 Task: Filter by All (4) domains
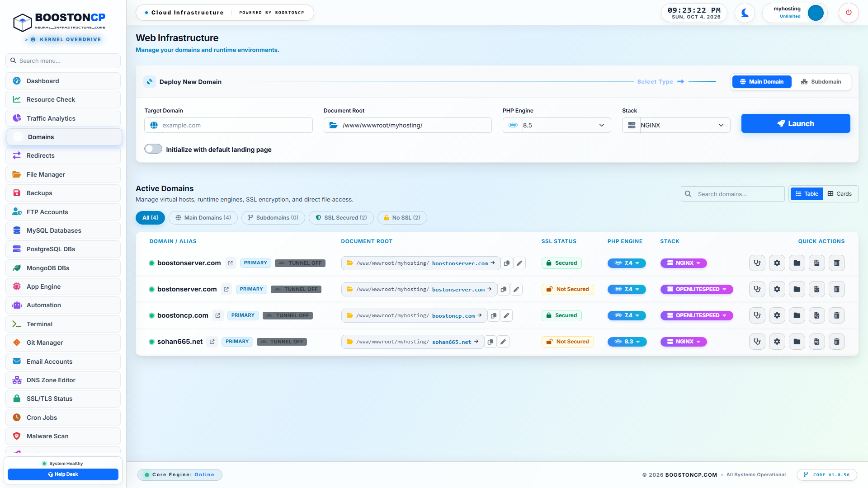[150, 218]
